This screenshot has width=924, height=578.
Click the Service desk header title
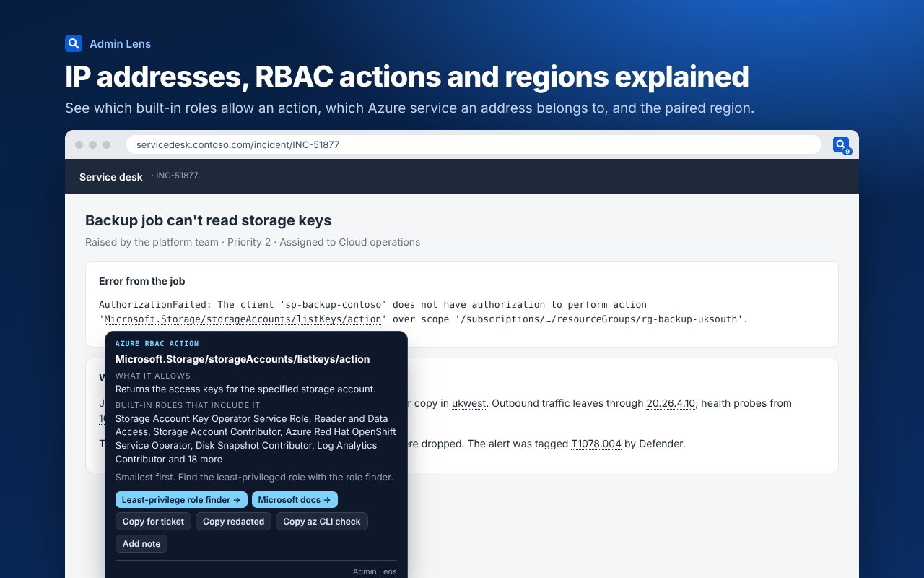[x=111, y=177]
